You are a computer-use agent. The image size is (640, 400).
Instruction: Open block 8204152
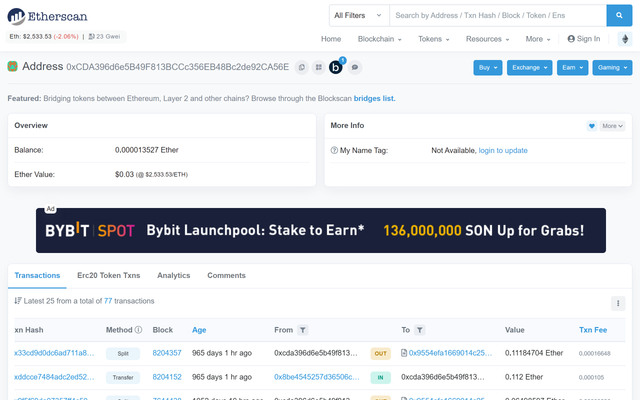pyautogui.click(x=167, y=377)
